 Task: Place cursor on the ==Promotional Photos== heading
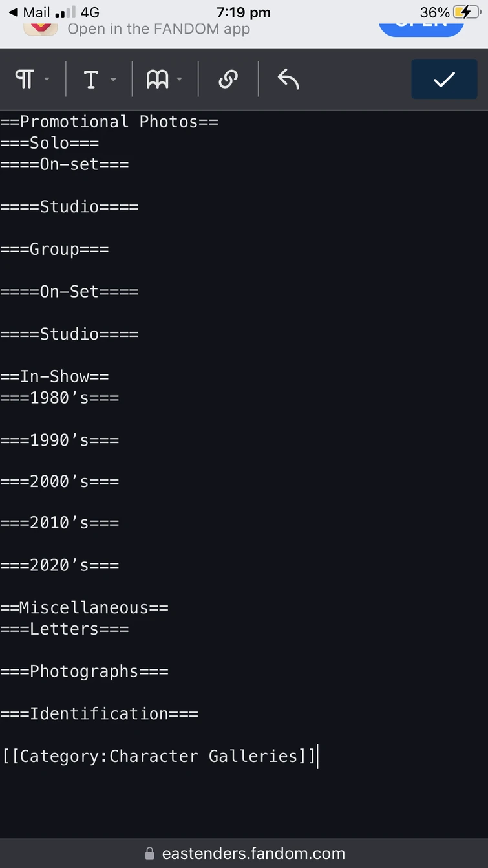tap(109, 122)
